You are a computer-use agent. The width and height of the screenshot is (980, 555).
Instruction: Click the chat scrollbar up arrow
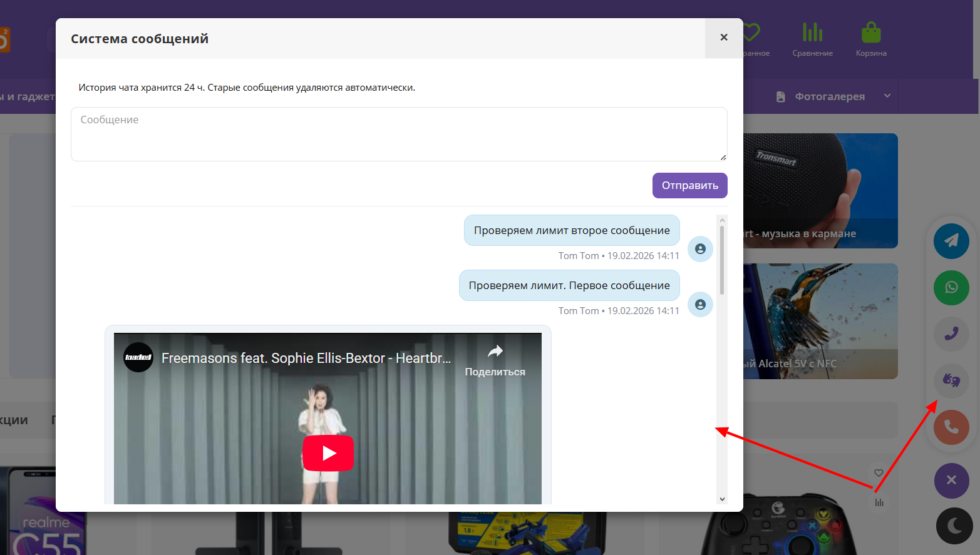(x=722, y=220)
